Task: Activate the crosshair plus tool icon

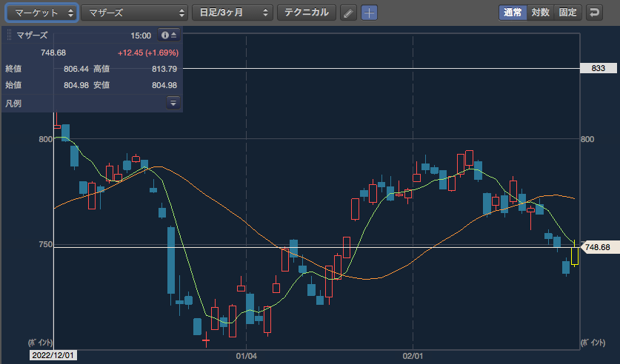Action: pyautogui.click(x=369, y=13)
